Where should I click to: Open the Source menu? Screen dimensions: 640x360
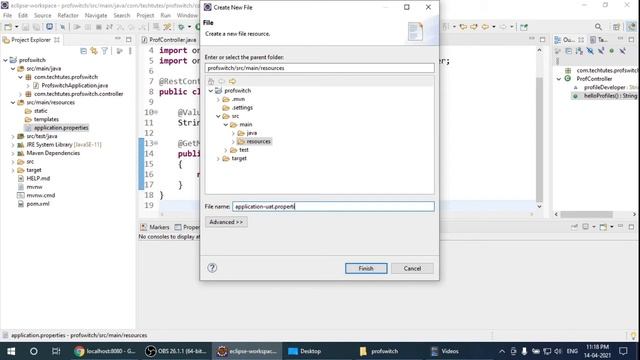(42, 15)
